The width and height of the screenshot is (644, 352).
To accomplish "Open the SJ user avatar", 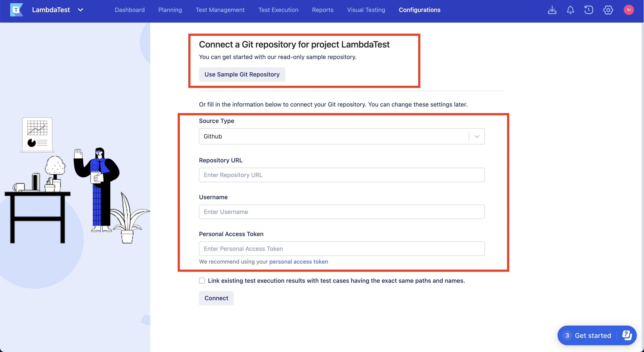I will point(628,10).
